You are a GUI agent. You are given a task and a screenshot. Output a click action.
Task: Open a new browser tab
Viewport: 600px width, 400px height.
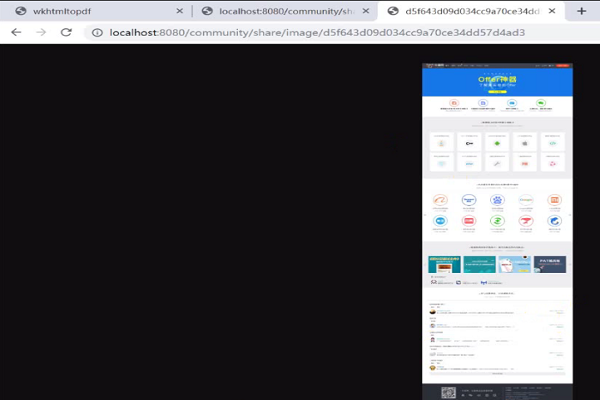(581, 11)
